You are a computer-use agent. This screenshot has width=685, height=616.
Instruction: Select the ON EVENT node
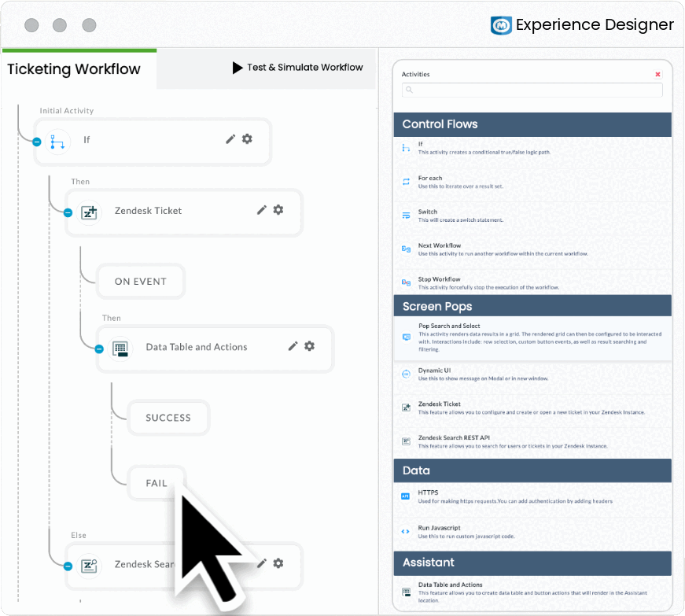(x=141, y=282)
